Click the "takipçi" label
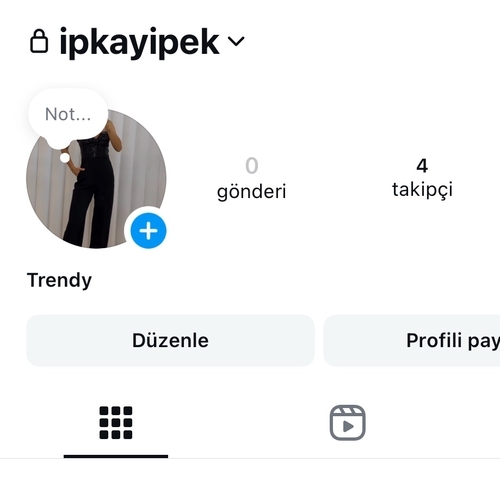Viewport: 500px width, 500px height. pyautogui.click(x=422, y=190)
